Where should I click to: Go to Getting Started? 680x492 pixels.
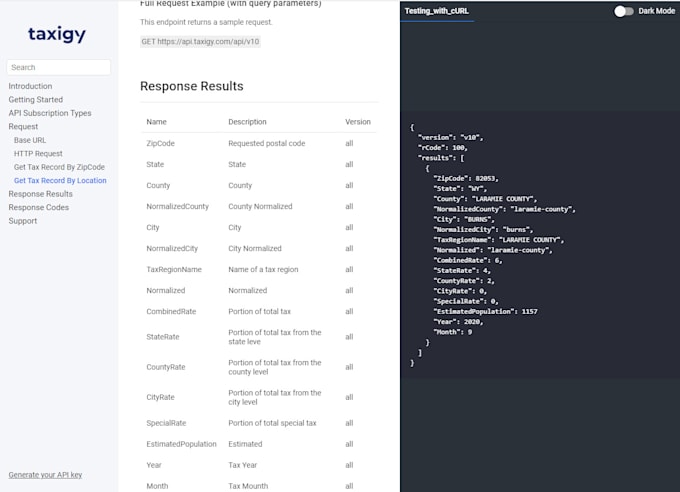pos(35,100)
